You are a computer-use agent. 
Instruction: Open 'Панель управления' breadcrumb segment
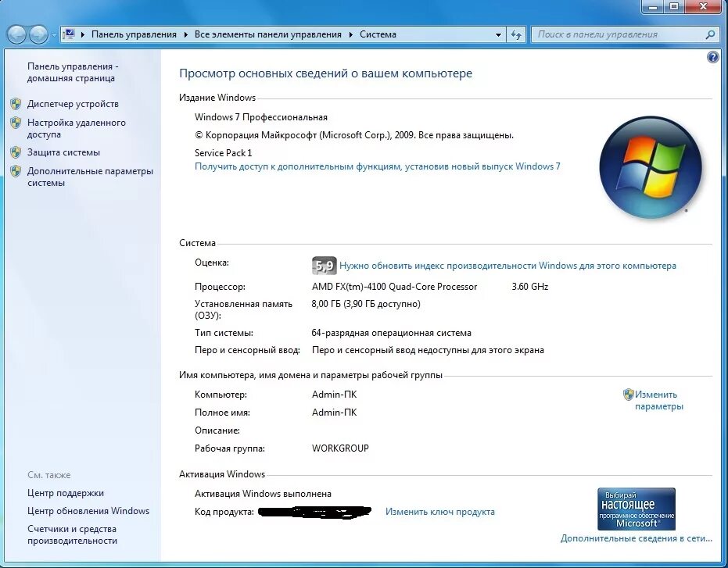pos(134,34)
